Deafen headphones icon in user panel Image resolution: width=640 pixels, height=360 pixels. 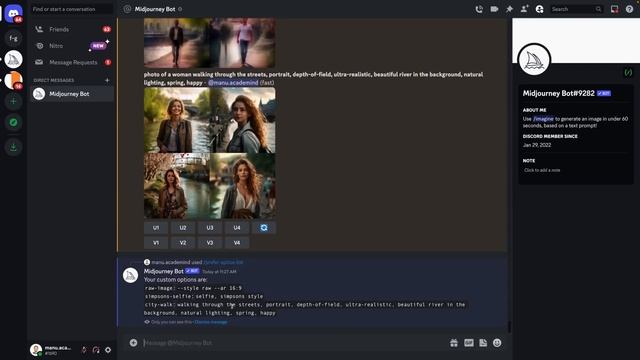pyautogui.click(x=96, y=350)
